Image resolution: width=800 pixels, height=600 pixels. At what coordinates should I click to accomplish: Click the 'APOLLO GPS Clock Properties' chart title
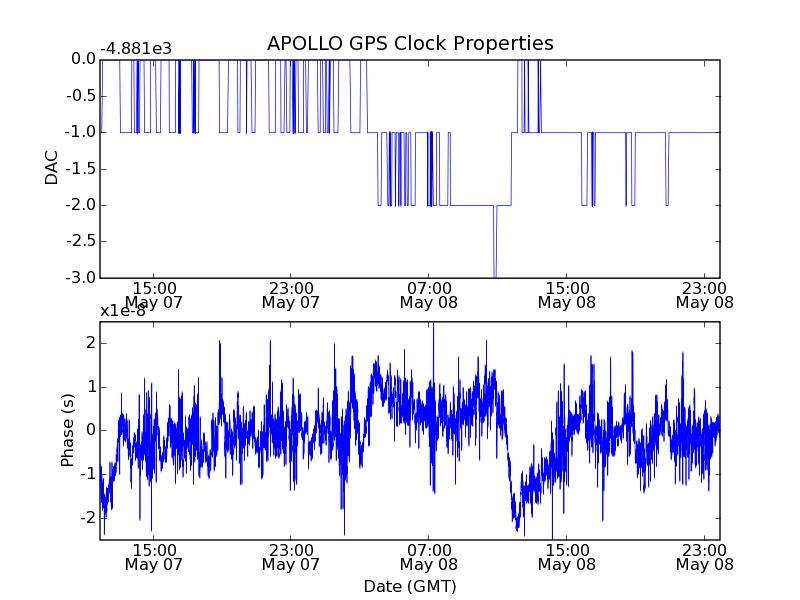410,44
